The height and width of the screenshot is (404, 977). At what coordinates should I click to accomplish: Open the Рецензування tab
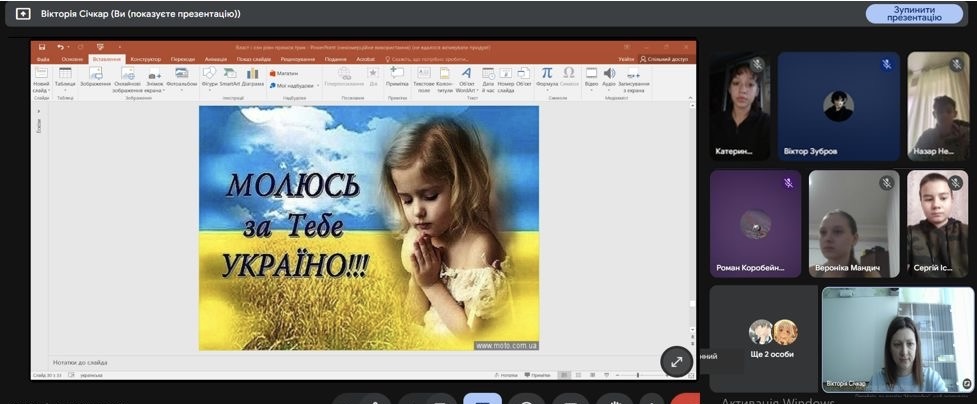coord(298,59)
